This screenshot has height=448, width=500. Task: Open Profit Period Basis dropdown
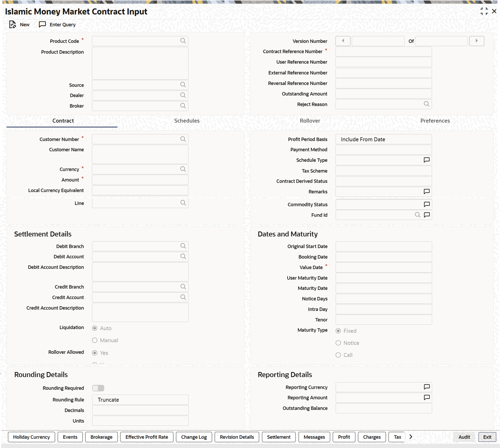tap(383, 139)
